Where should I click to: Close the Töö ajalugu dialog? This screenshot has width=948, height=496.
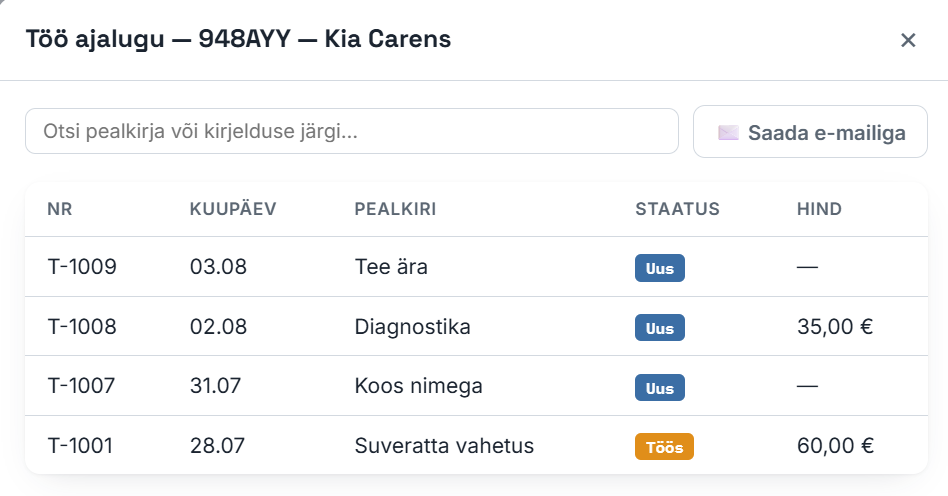(x=907, y=40)
